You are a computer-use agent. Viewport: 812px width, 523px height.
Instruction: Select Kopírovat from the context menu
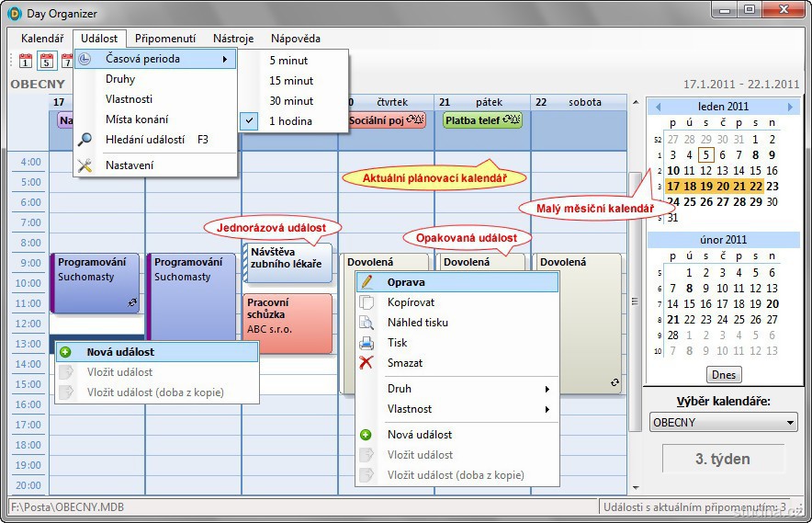[411, 302]
